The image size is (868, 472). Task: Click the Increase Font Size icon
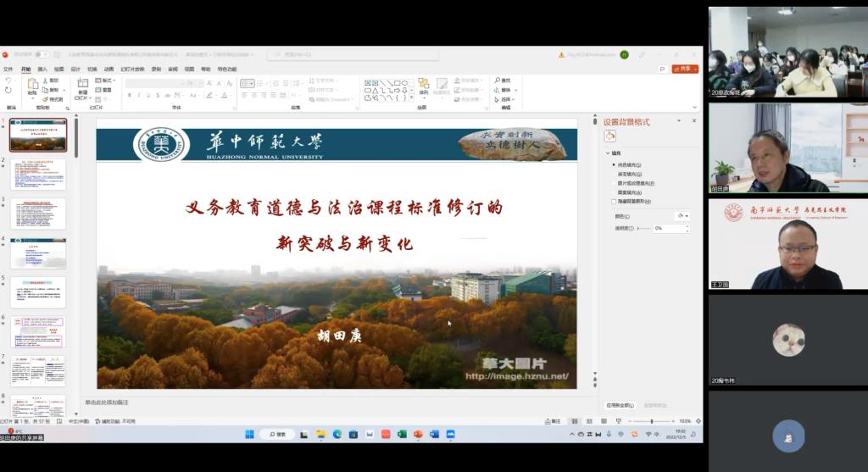click(x=209, y=83)
